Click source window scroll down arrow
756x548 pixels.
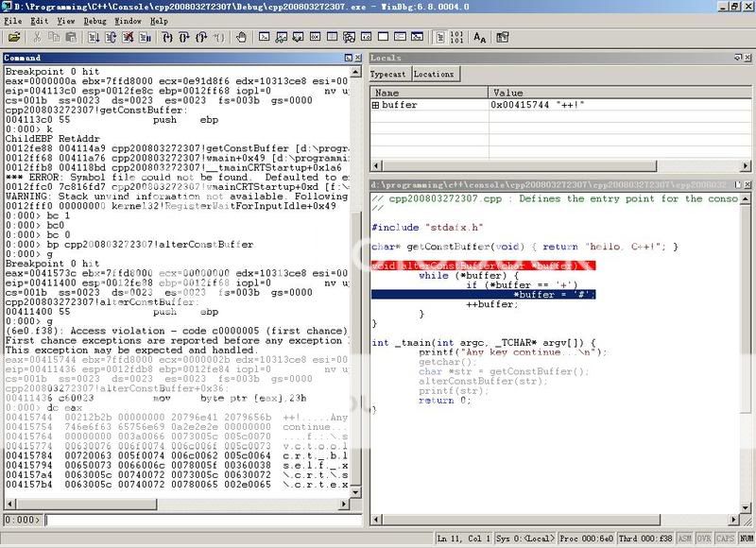pos(746,507)
